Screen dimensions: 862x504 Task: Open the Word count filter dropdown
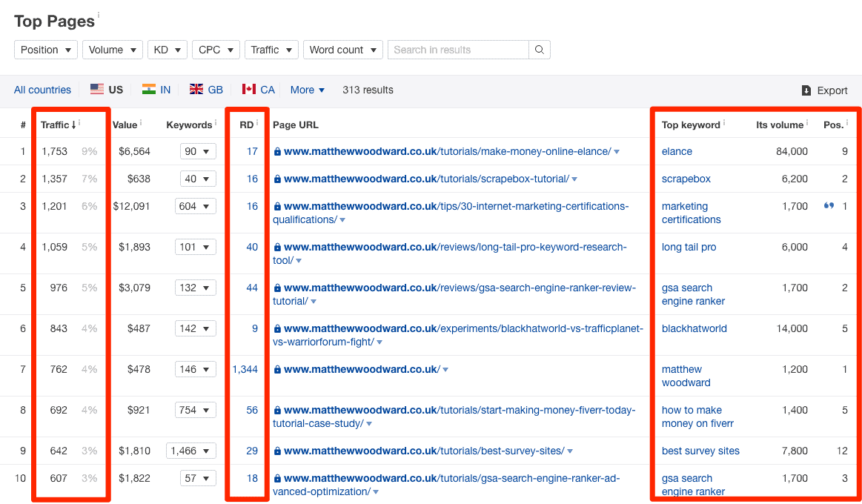(343, 50)
